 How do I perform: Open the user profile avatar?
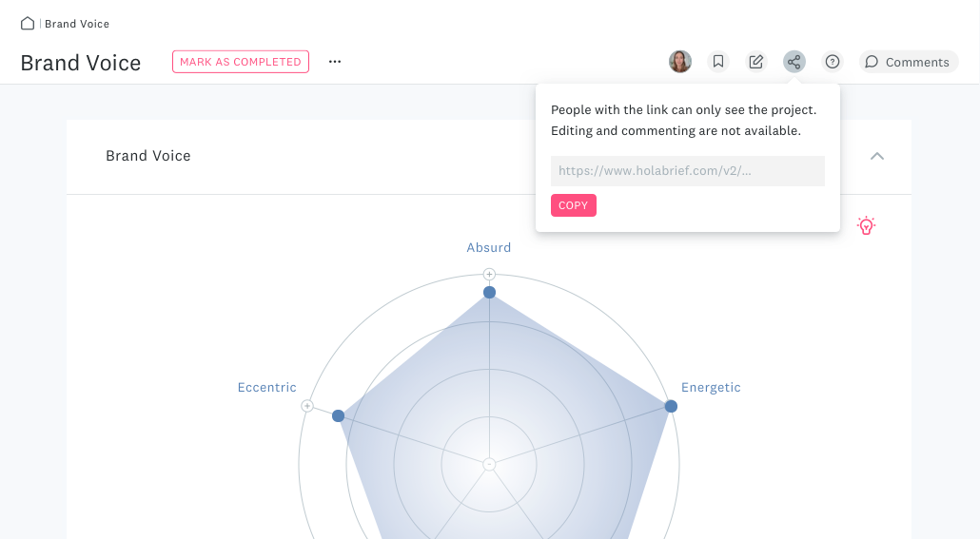(680, 62)
